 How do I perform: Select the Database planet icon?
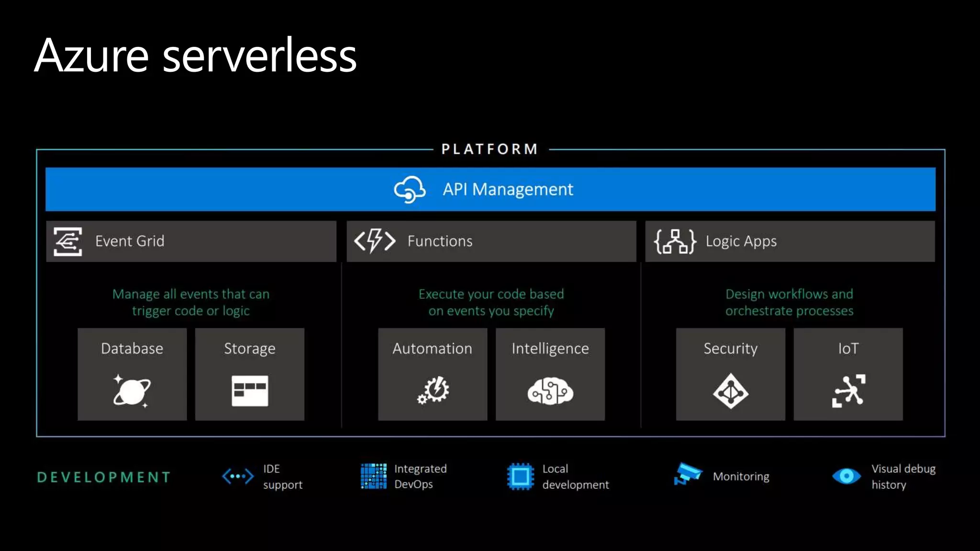(132, 391)
